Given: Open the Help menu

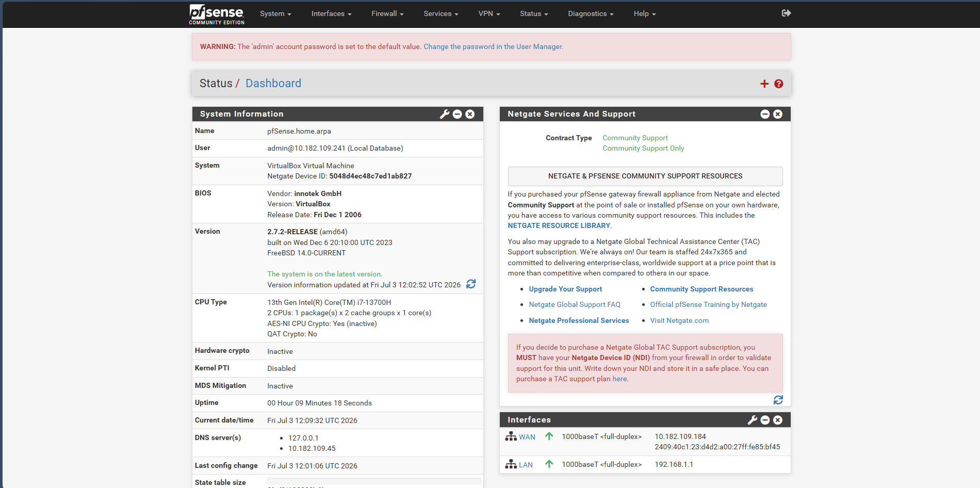Looking at the screenshot, I should coord(645,14).
